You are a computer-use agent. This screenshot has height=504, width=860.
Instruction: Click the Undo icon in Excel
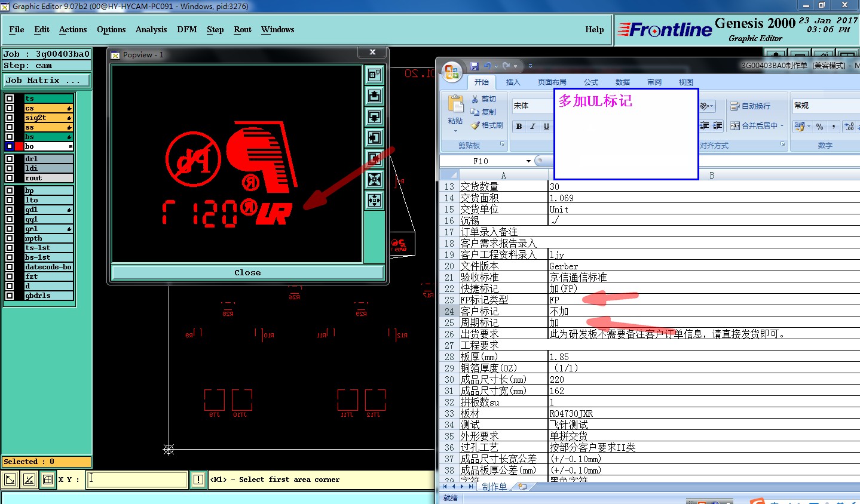[x=488, y=66]
